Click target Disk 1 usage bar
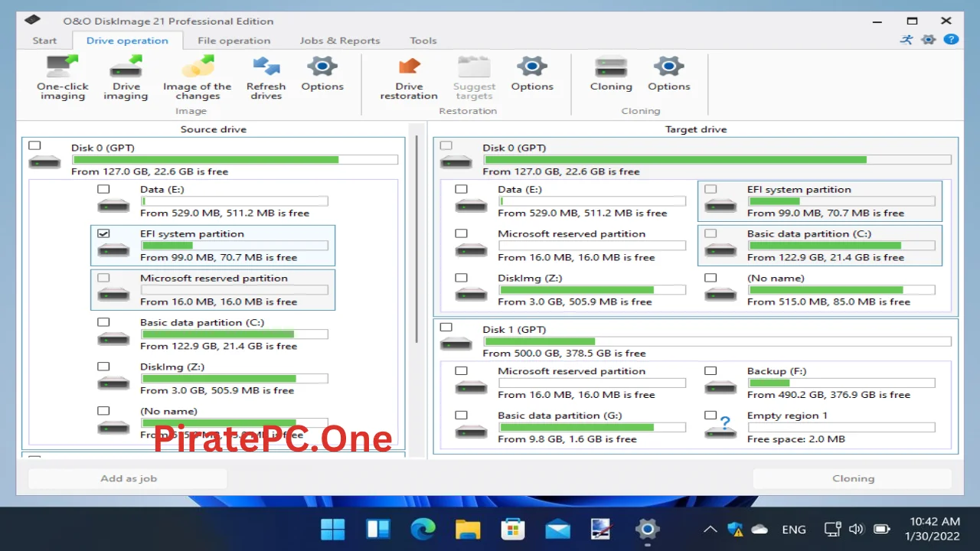 (x=717, y=341)
